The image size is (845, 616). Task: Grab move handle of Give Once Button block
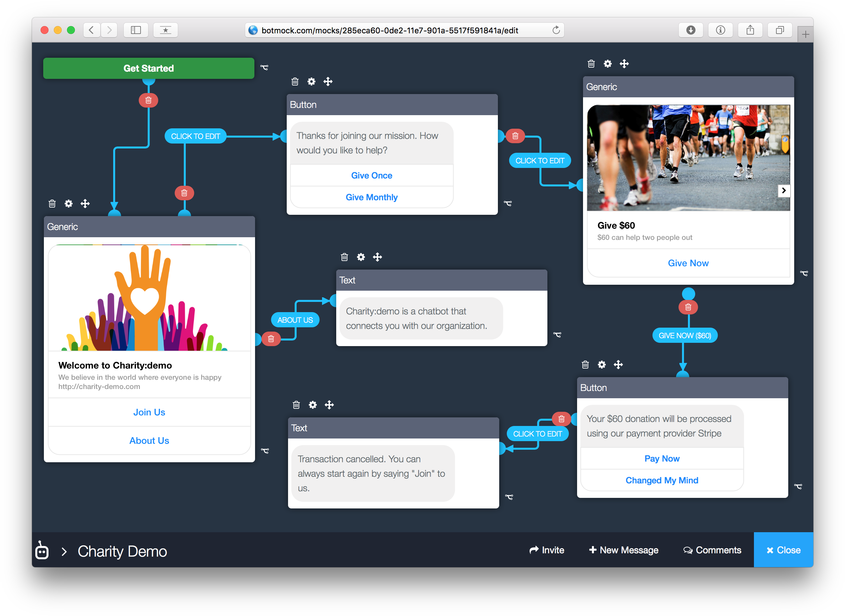(x=328, y=82)
